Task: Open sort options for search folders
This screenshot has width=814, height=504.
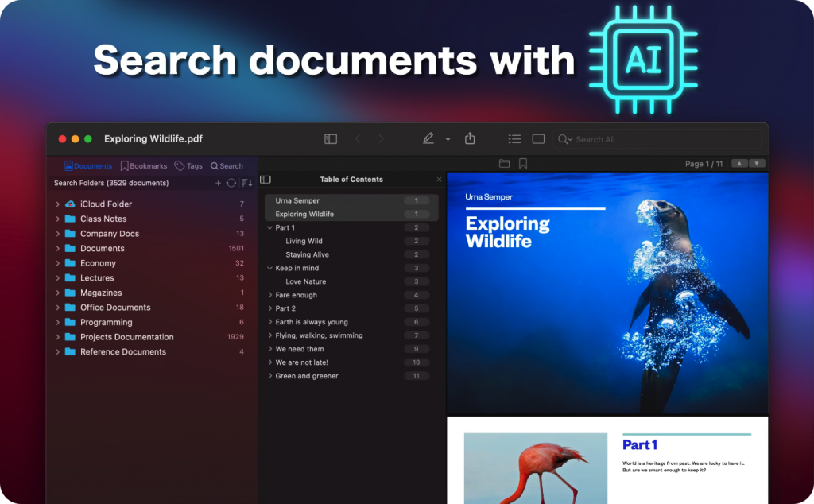Action: click(x=248, y=183)
